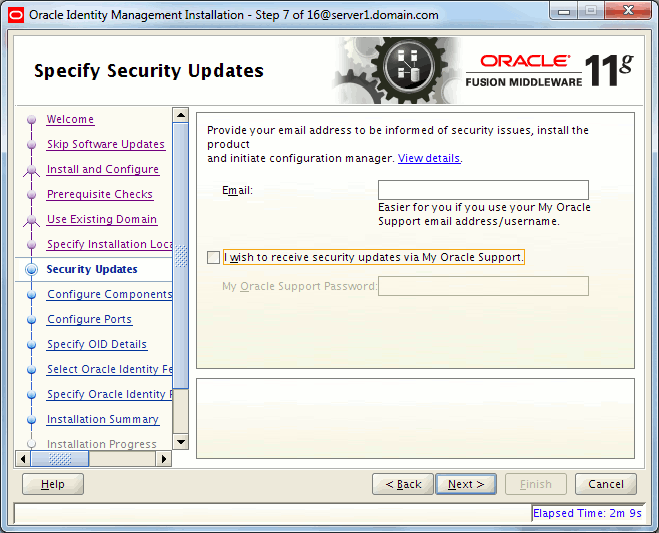The height and width of the screenshot is (533, 659).
Task: Click the horizontal scrollbar thumb under steps list
Action: 60,459
